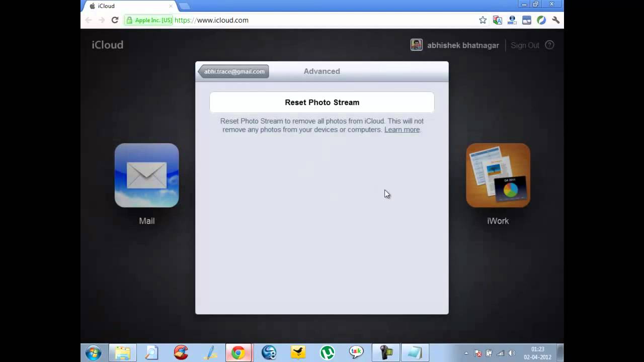The width and height of the screenshot is (644, 362).
Task: Click the Action Center flag tray icon
Action: point(478,353)
